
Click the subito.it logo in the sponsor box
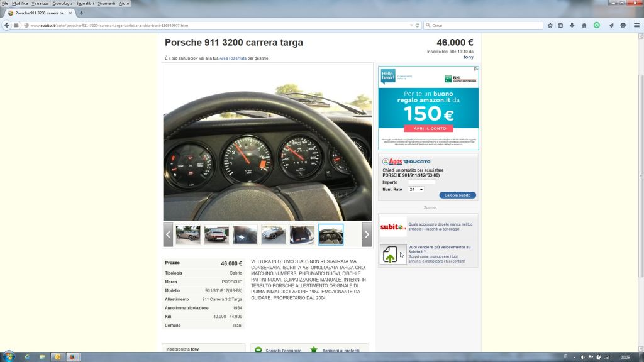(392, 227)
